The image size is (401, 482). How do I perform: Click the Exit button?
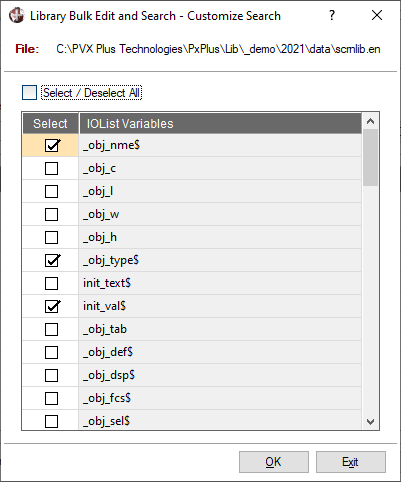point(351,462)
